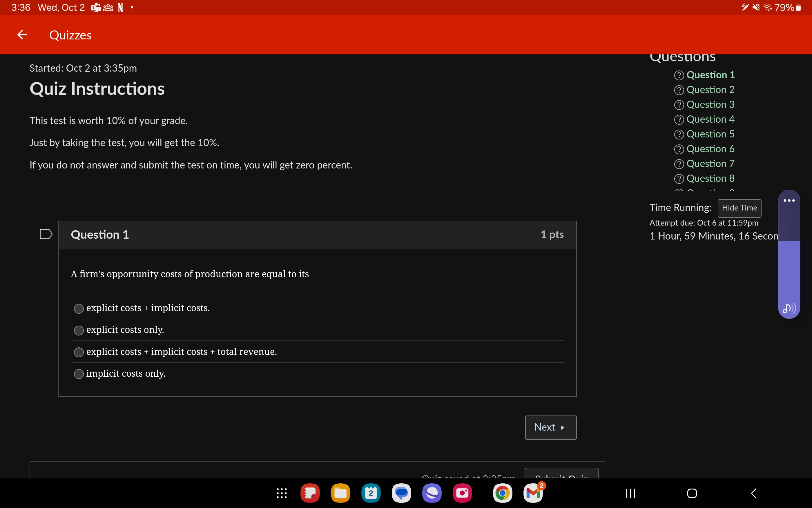The image size is (812, 508).
Task: Tap the system back navigation chevron
Action: tap(753, 493)
